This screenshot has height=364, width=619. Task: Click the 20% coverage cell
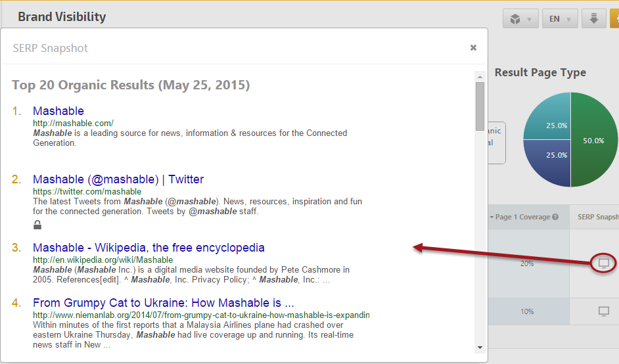(527, 263)
